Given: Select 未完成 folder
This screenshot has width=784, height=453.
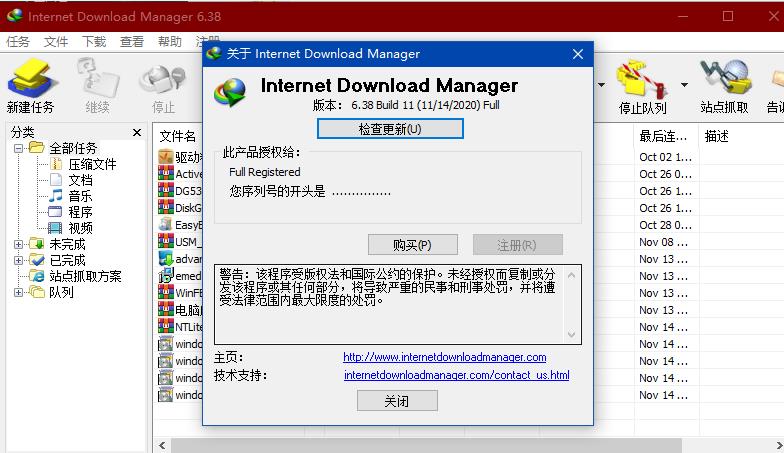Looking at the screenshot, I should (68, 244).
